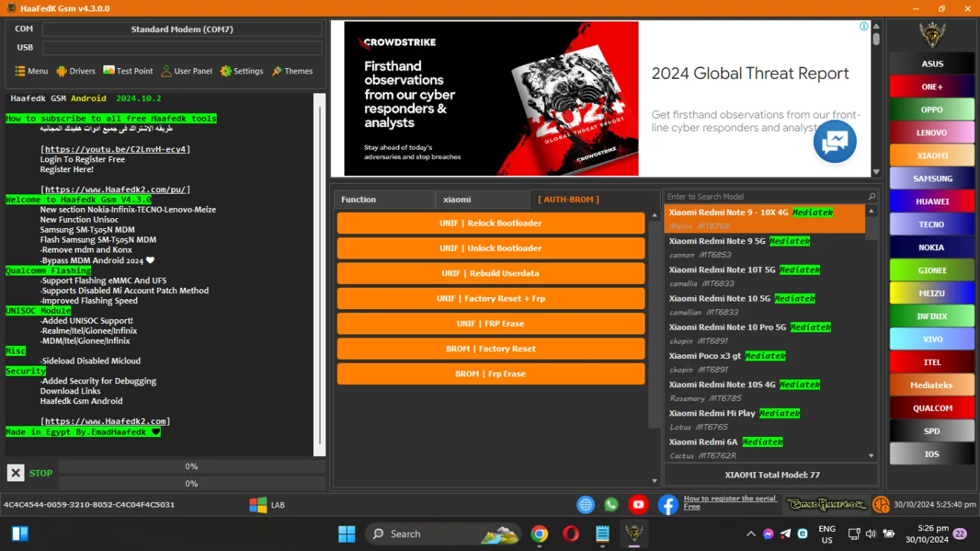Click the taskbar Search box
The height and width of the screenshot is (551, 980).
[442, 533]
